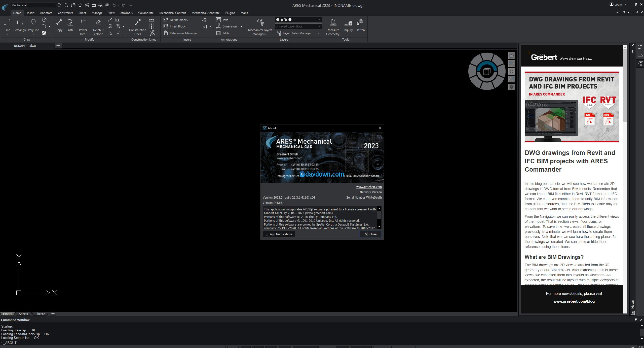The height and width of the screenshot is (348, 644).
Task: Customize quick access toolbar dropdown
Action: coord(131,5)
